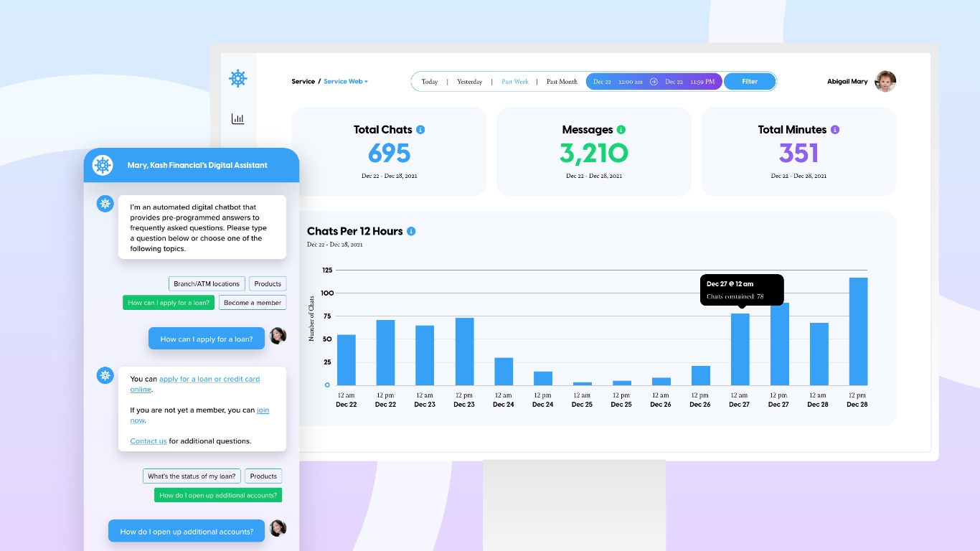Select the Past Week date filter
The image size is (980, 551).
pos(515,82)
